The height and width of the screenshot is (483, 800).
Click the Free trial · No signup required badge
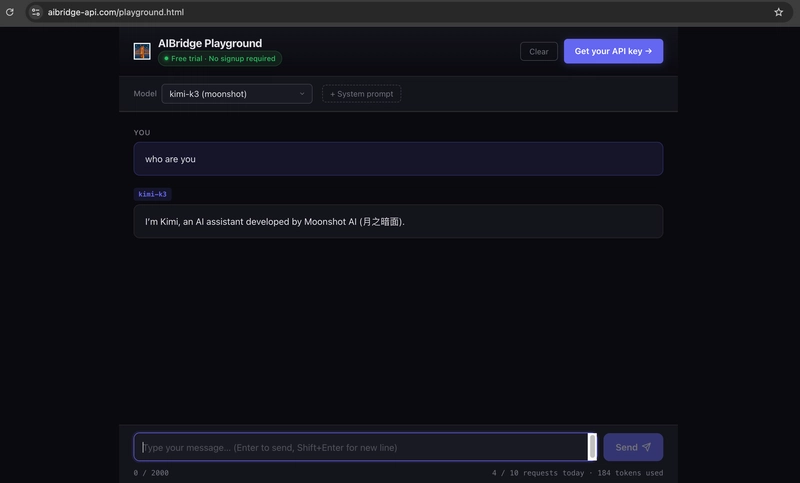point(220,58)
